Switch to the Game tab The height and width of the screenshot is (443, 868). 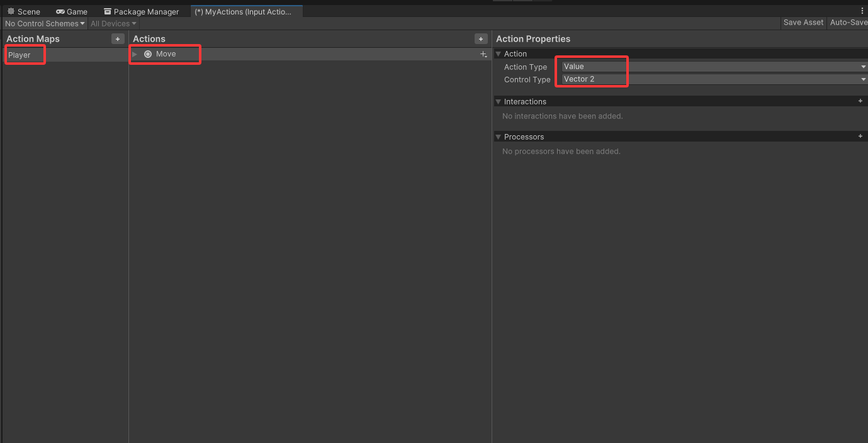tap(72, 11)
